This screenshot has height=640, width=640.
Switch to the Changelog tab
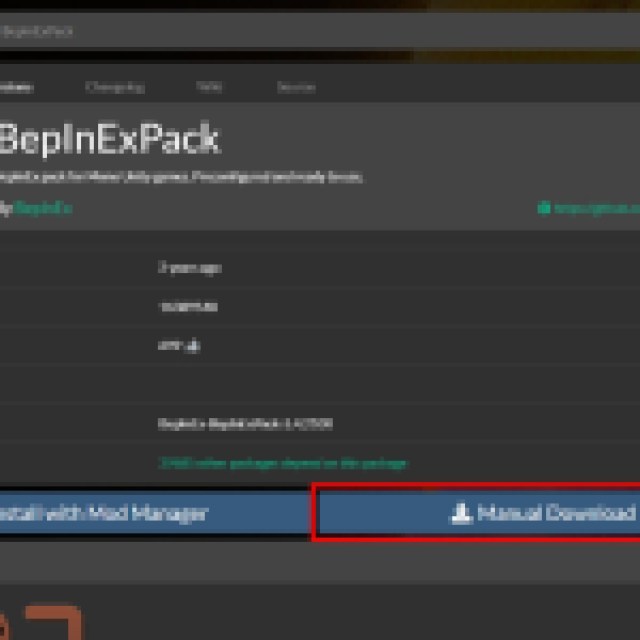click(x=115, y=88)
